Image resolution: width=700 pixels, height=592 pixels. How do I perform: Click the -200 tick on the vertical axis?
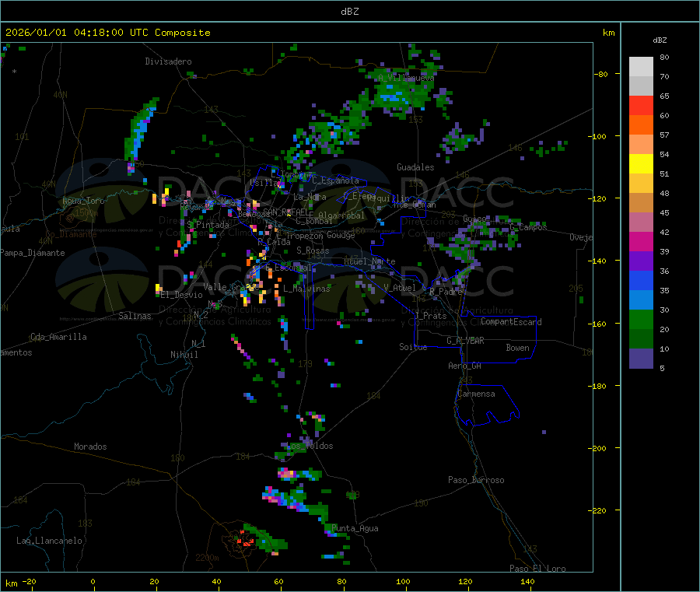click(x=597, y=448)
